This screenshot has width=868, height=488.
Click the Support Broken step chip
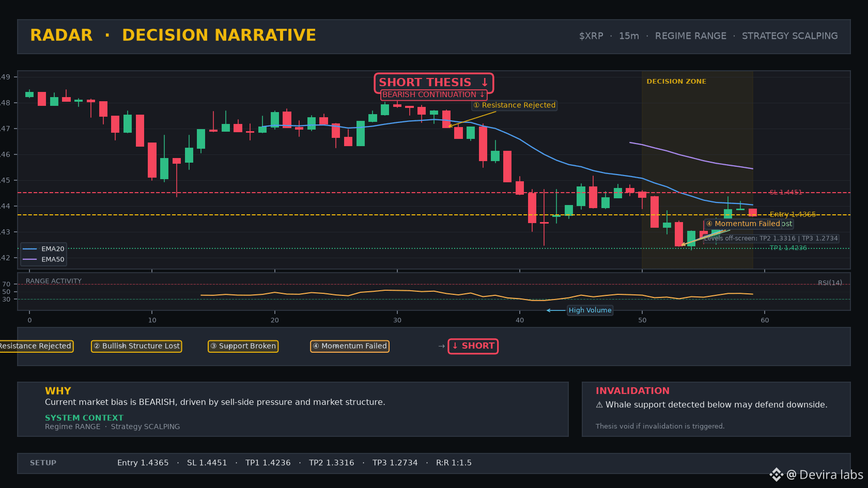pos(243,346)
